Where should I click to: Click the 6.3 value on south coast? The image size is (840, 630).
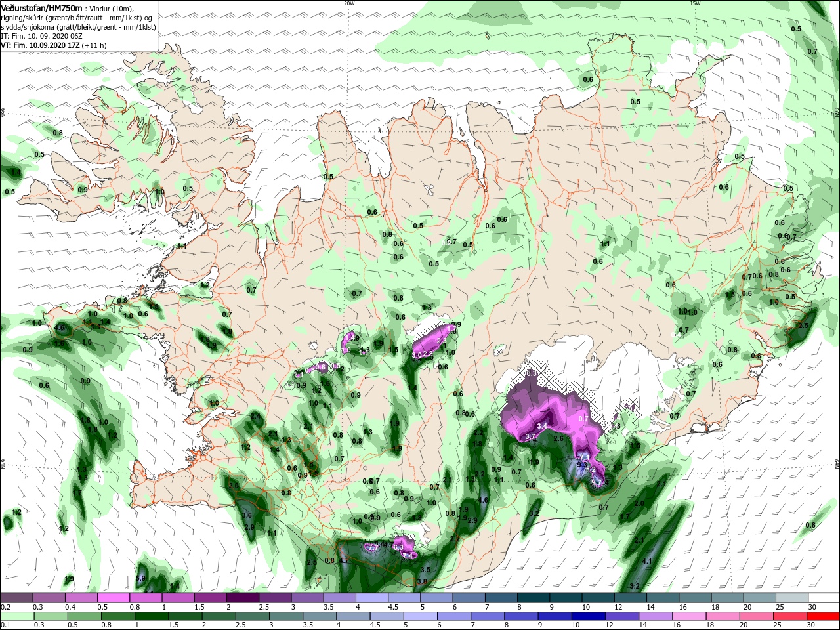click(x=398, y=547)
